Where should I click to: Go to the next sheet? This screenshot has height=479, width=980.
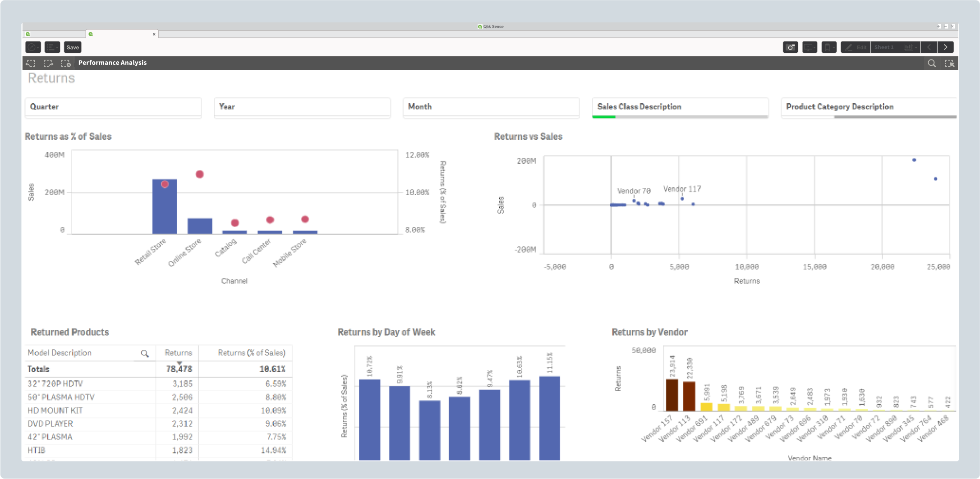pyautogui.click(x=946, y=47)
